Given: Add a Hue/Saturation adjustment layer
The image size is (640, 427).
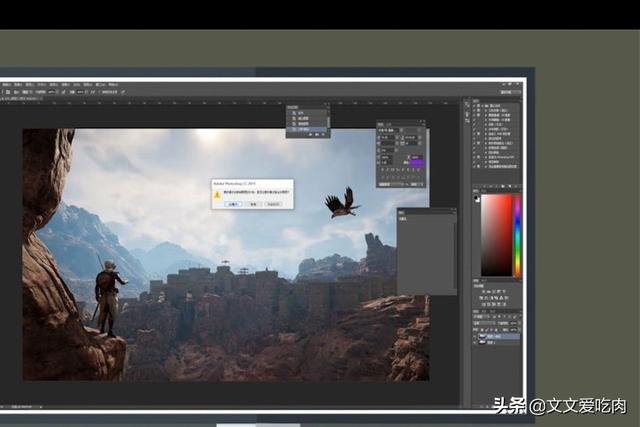Looking at the screenshot, I should (481, 298).
